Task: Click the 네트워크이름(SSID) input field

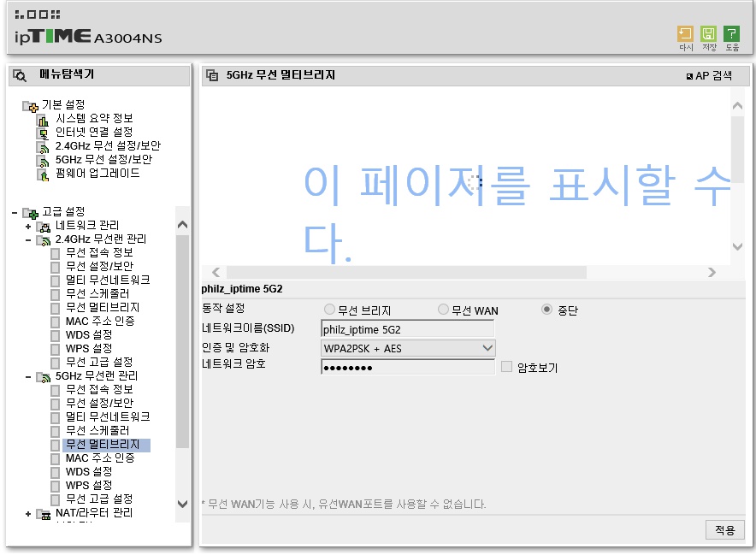Action: coord(407,329)
